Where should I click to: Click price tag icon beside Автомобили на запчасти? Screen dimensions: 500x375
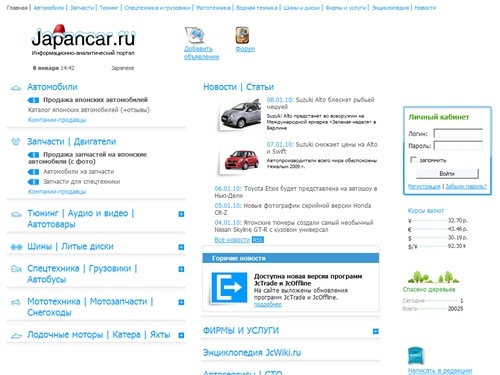click(33, 172)
